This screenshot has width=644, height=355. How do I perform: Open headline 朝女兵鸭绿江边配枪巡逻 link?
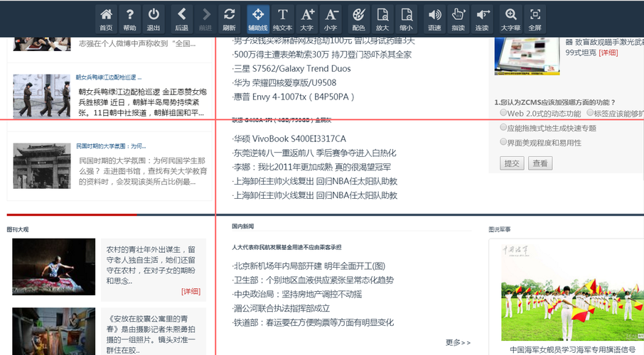109,77
